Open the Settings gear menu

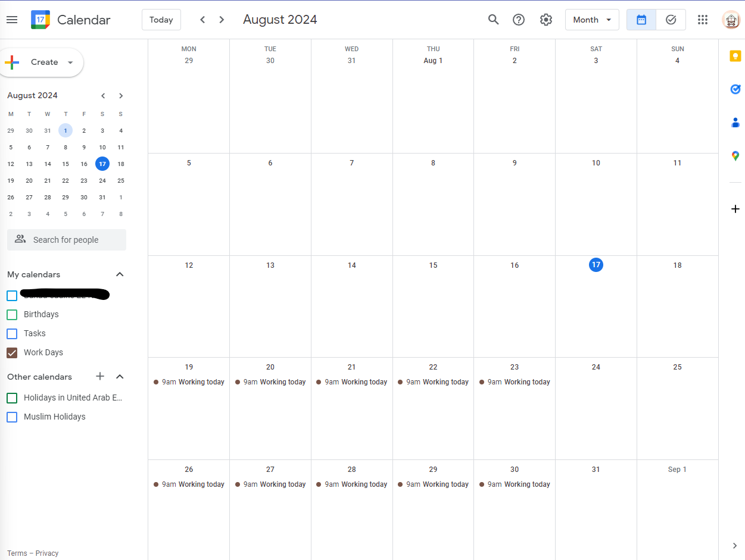545,20
